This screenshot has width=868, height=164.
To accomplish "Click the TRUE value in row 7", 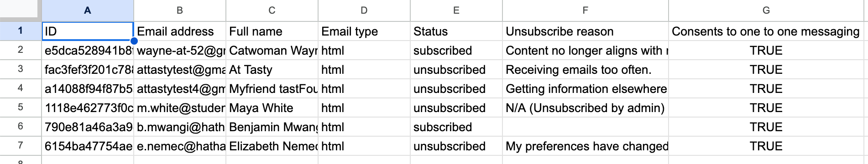I will coord(766,146).
